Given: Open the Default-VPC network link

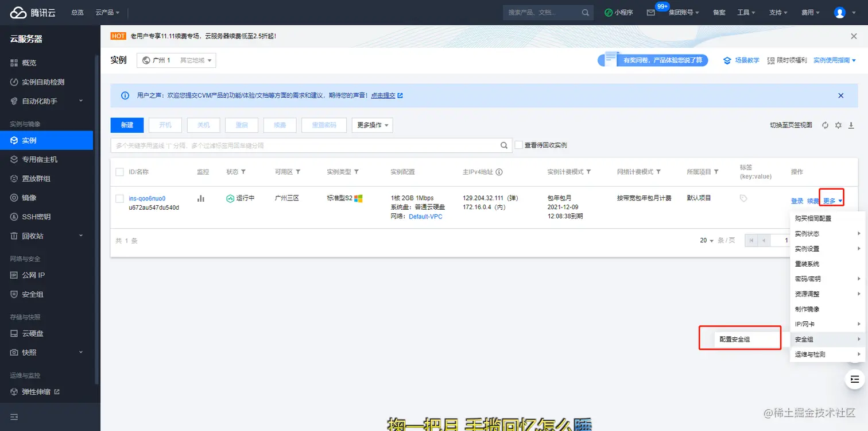Looking at the screenshot, I should 425,217.
